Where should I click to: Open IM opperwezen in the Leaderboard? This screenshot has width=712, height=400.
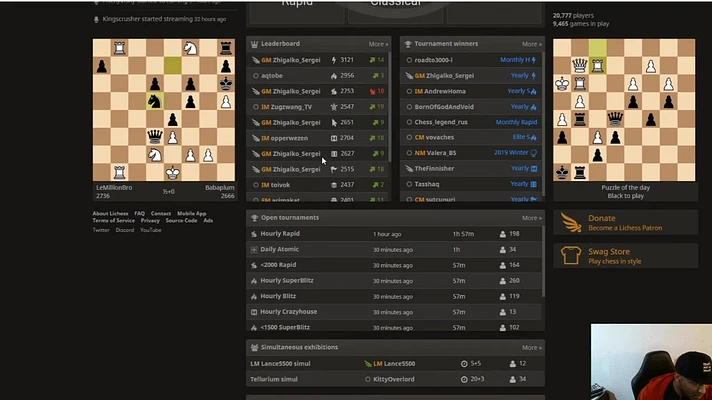(x=284, y=138)
